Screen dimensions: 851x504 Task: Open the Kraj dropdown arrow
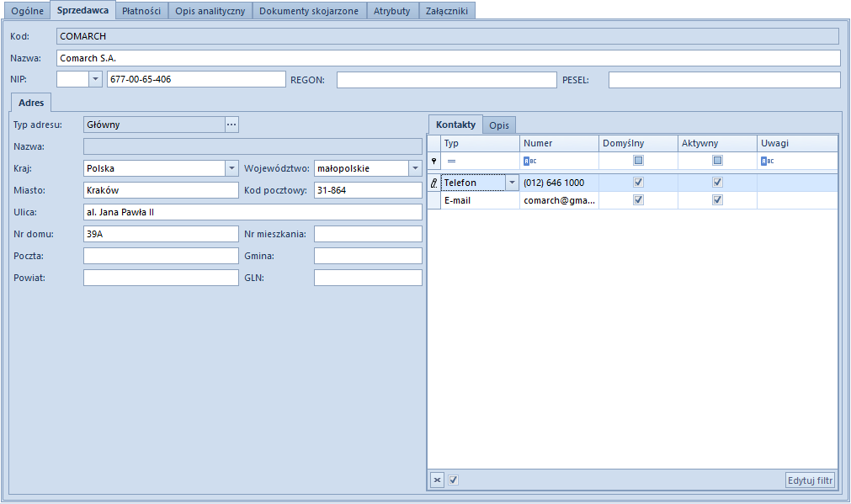tap(231, 168)
